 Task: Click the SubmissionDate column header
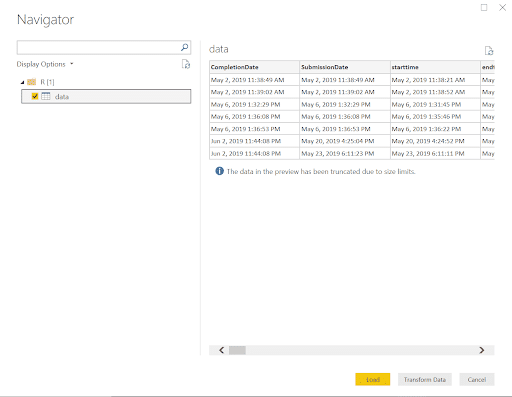point(345,67)
